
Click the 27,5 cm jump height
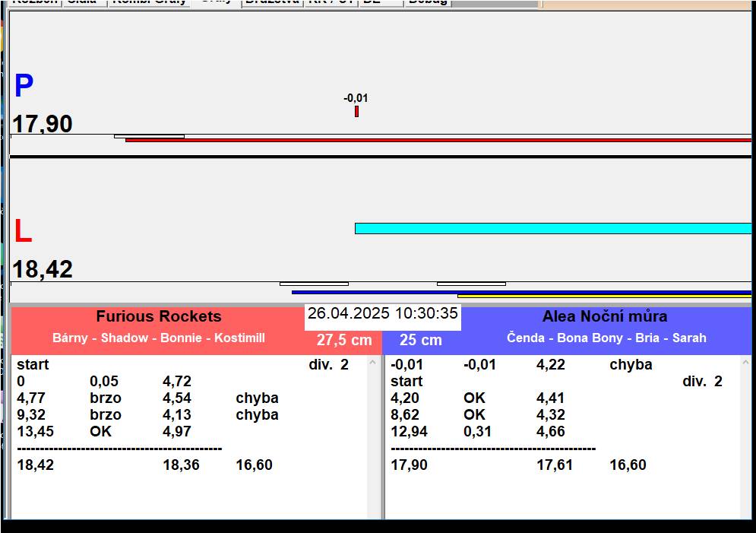click(x=344, y=340)
